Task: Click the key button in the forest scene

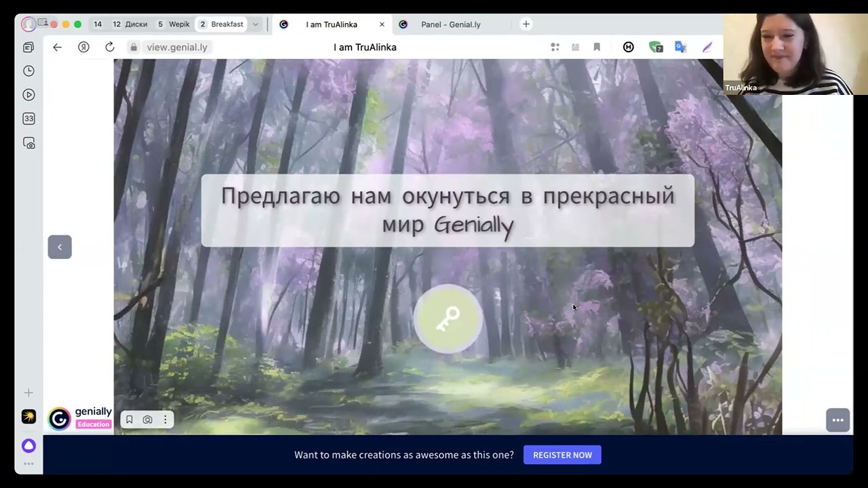Action: point(448,319)
